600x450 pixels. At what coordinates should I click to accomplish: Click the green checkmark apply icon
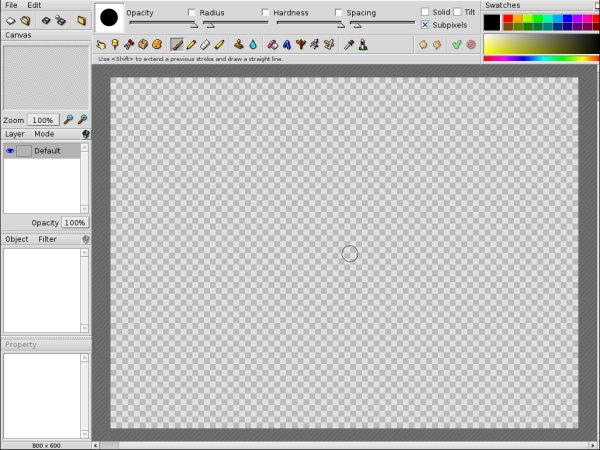coord(456,45)
